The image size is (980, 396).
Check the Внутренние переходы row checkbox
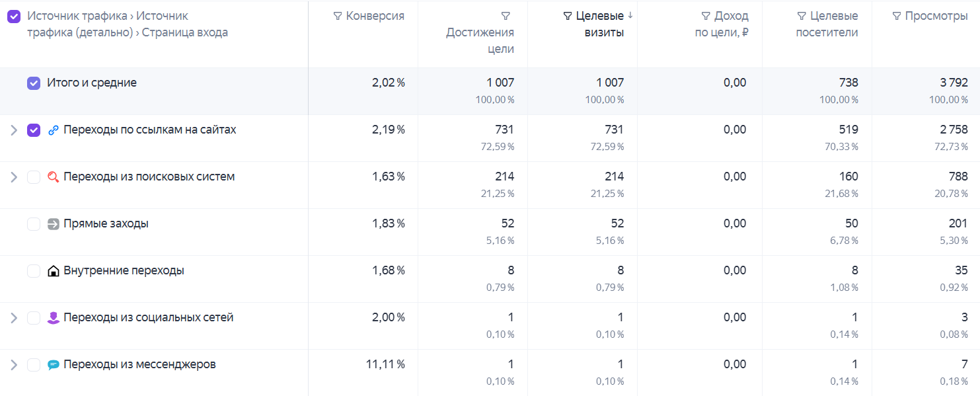point(34,271)
